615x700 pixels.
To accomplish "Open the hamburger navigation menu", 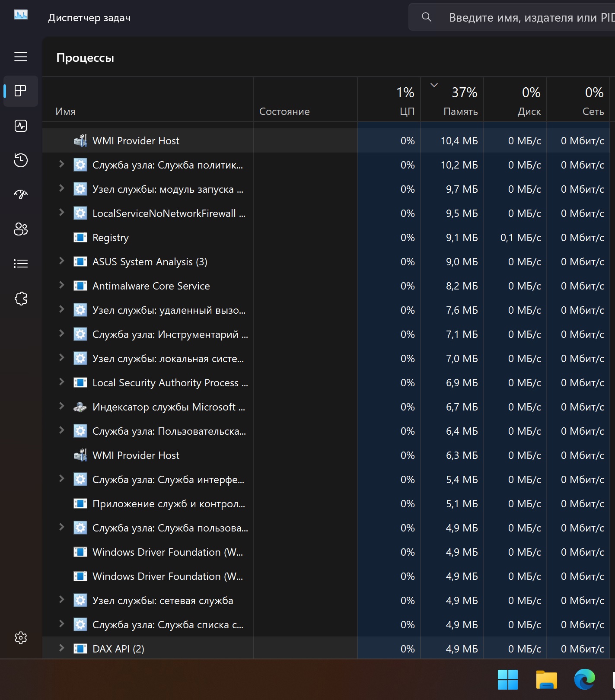I will 21,57.
